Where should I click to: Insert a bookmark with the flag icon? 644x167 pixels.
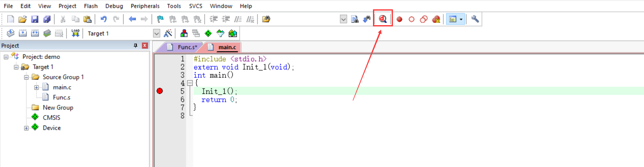160,19
